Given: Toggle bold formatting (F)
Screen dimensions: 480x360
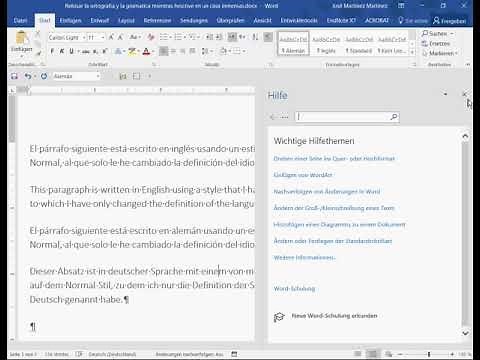Looking at the screenshot, I should click(52, 51).
